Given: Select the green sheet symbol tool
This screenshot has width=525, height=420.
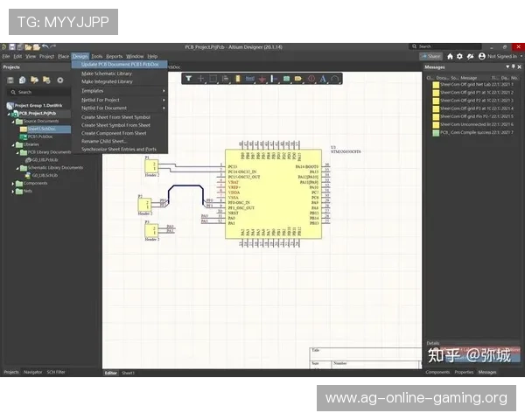Looking at the screenshot, I should point(286,79).
